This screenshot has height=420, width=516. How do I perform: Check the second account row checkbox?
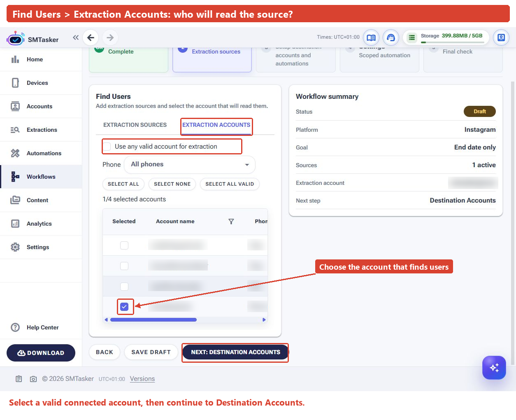click(x=124, y=266)
